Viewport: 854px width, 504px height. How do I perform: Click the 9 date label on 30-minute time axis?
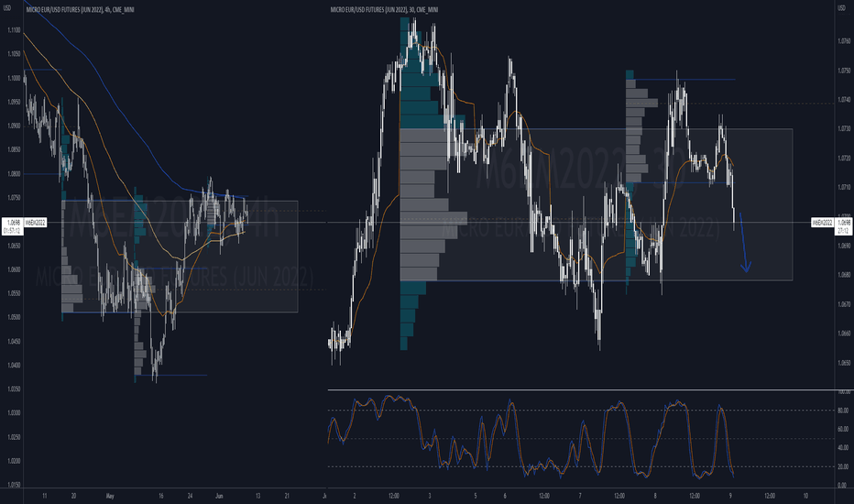coord(730,496)
